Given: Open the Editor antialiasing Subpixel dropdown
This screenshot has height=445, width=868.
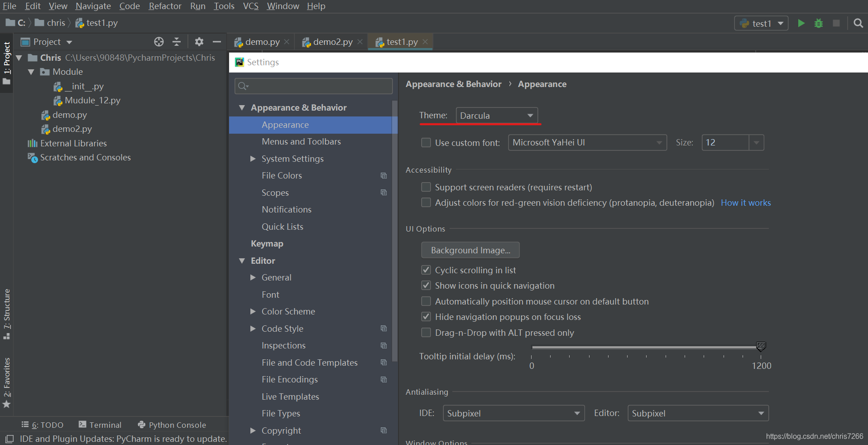Looking at the screenshot, I should click(698, 413).
